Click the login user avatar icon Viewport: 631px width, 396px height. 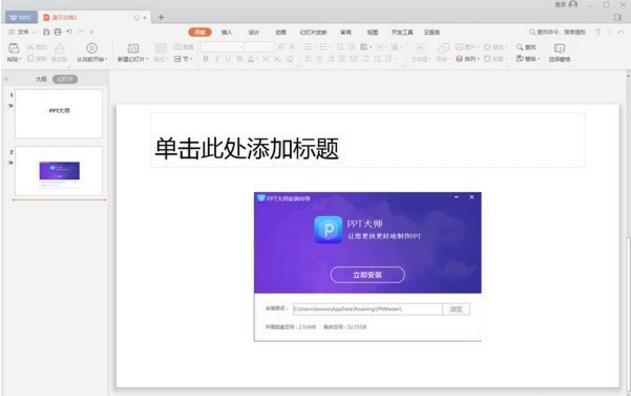[573, 4]
